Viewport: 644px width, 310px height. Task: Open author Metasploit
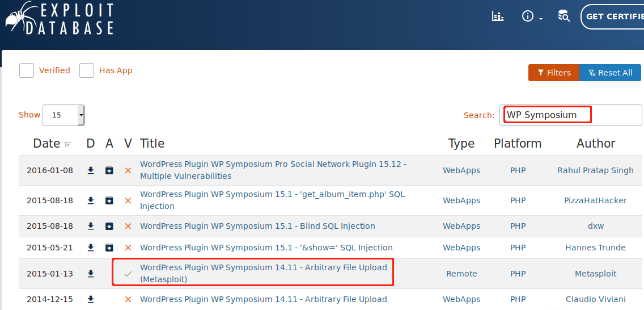click(x=595, y=274)
